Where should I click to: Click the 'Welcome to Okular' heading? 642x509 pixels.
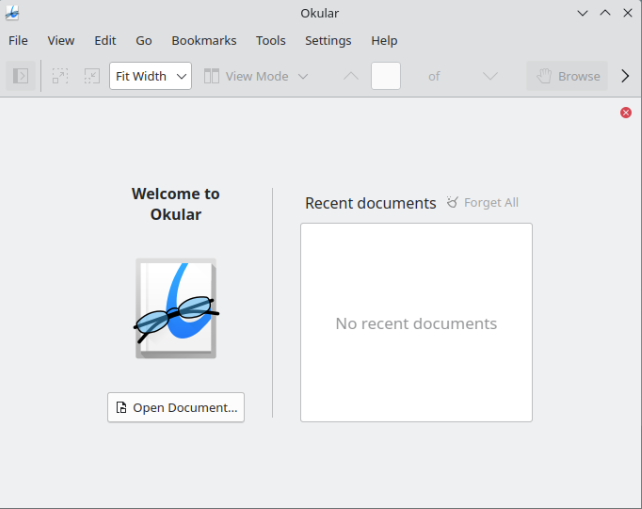[x=176, y=204]
